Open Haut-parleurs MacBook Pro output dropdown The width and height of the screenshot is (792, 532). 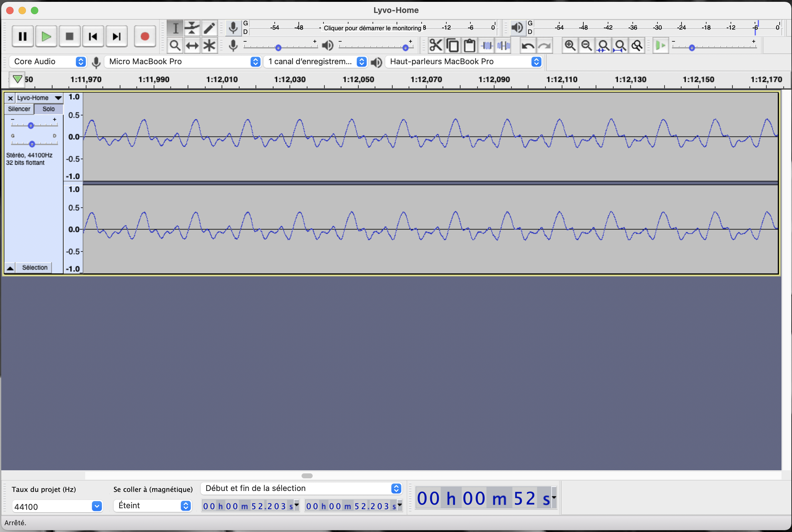pos(464,61)
